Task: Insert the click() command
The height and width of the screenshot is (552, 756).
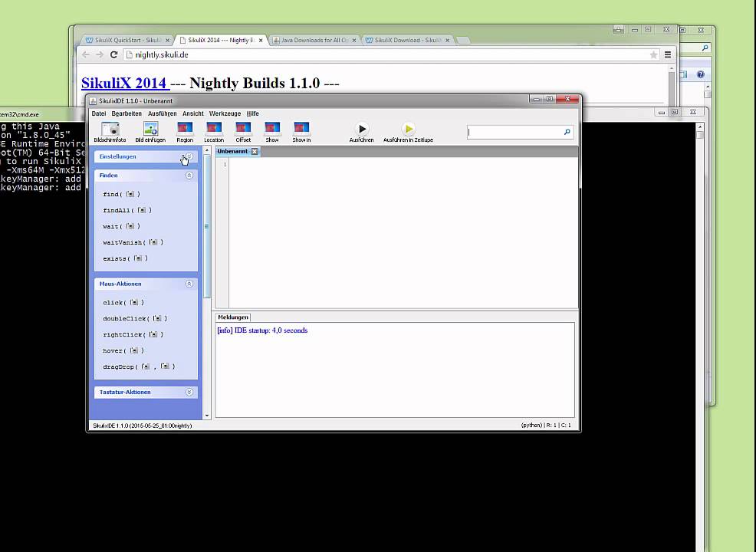Action: [x=123, y=303]
